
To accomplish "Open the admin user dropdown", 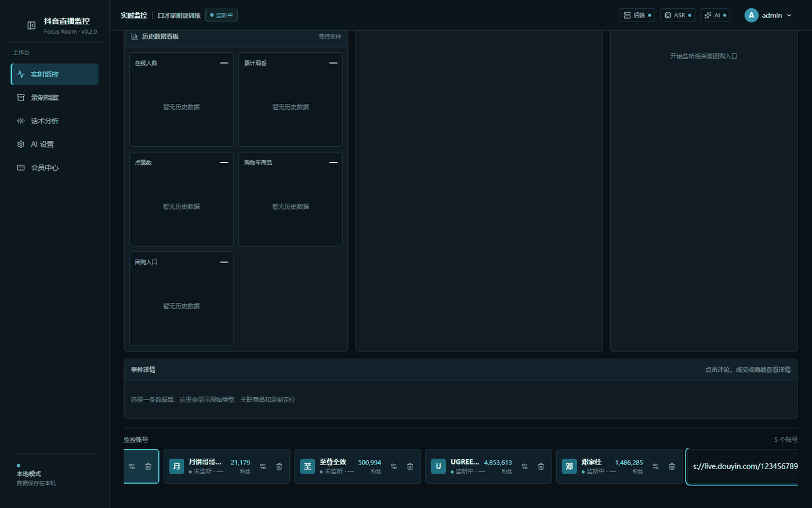I will (768, 15).
